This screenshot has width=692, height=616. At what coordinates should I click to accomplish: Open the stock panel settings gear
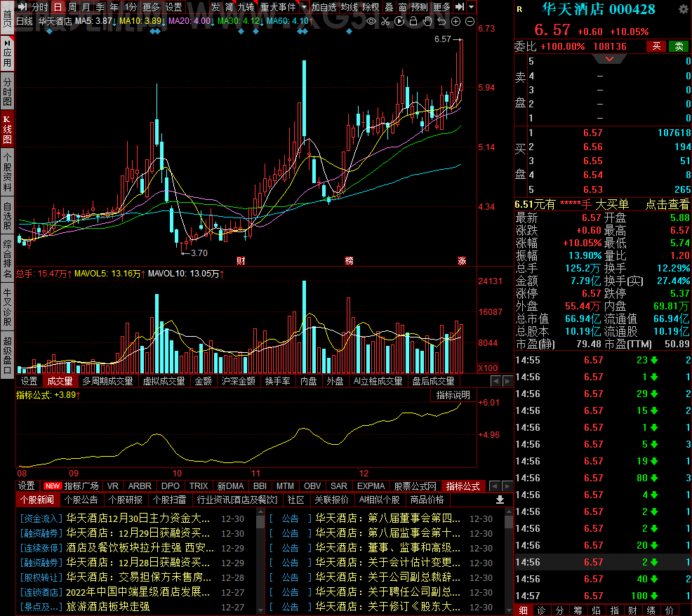[683, 9]
